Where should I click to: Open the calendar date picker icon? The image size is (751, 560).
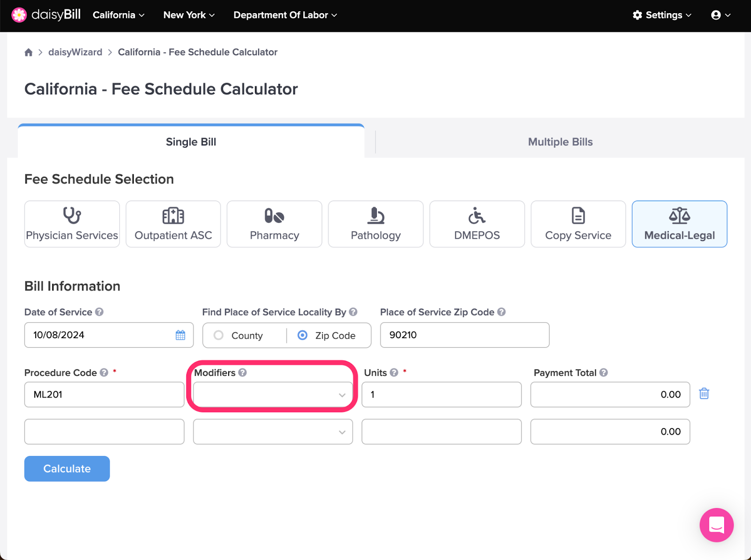[x=180, y=335]
